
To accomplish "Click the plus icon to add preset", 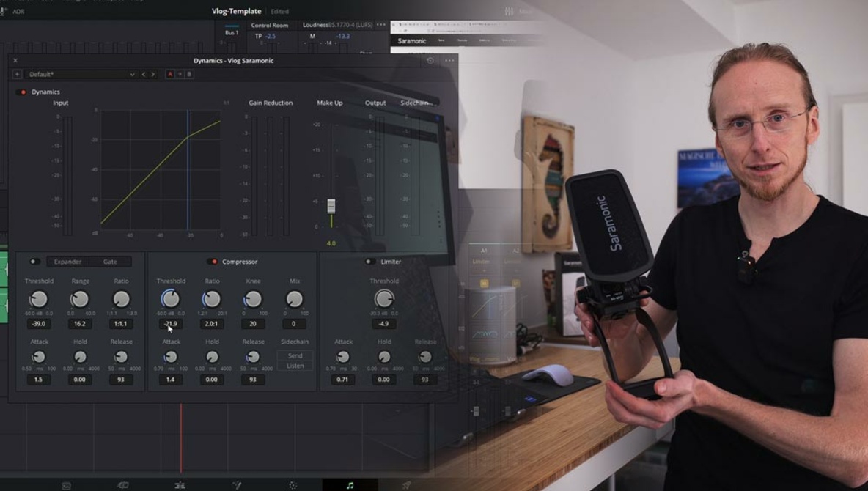I will coord(17,74).
